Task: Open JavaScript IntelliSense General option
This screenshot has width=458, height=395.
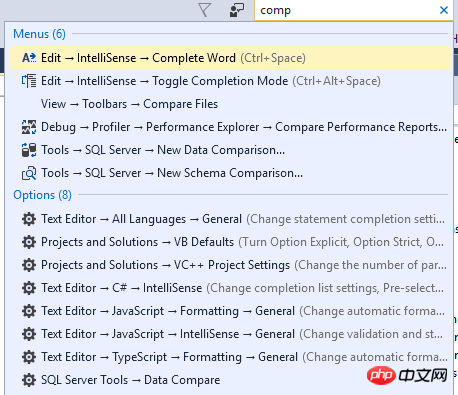Action: (230, 334)
